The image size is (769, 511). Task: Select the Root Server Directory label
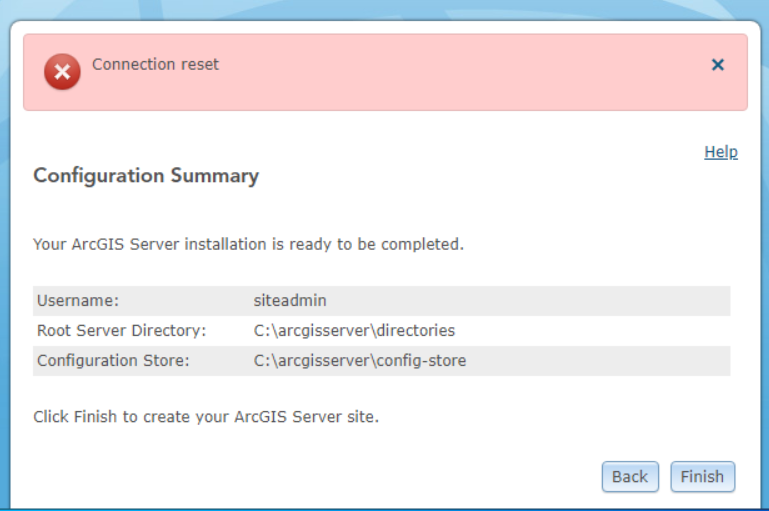coord(121,330)
